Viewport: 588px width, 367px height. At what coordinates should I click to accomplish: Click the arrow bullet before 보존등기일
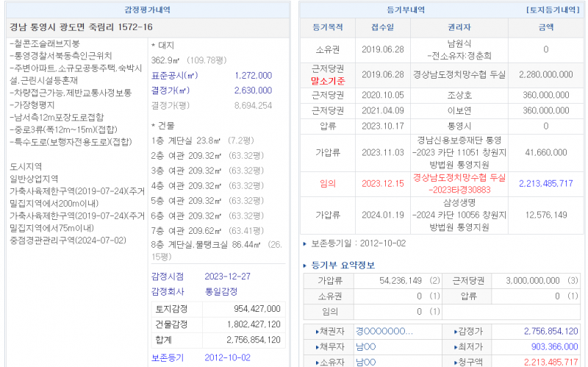305,243
